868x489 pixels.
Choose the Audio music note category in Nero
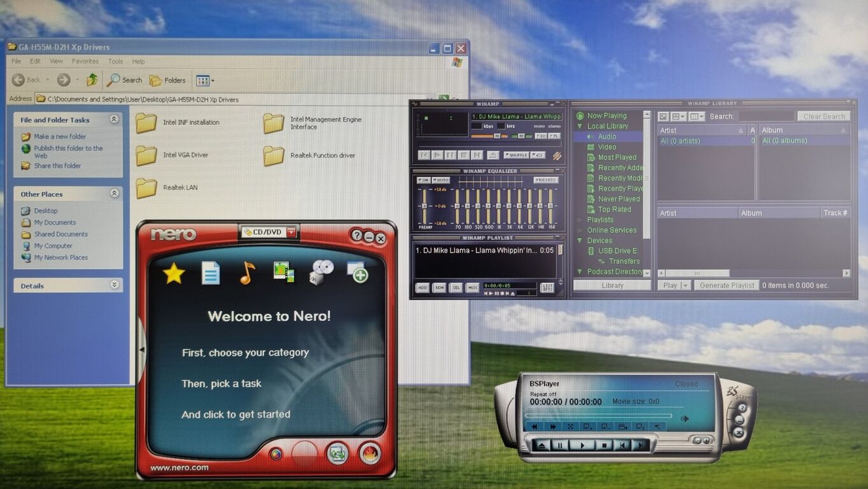pyautogui.click(x=247, y=273)
